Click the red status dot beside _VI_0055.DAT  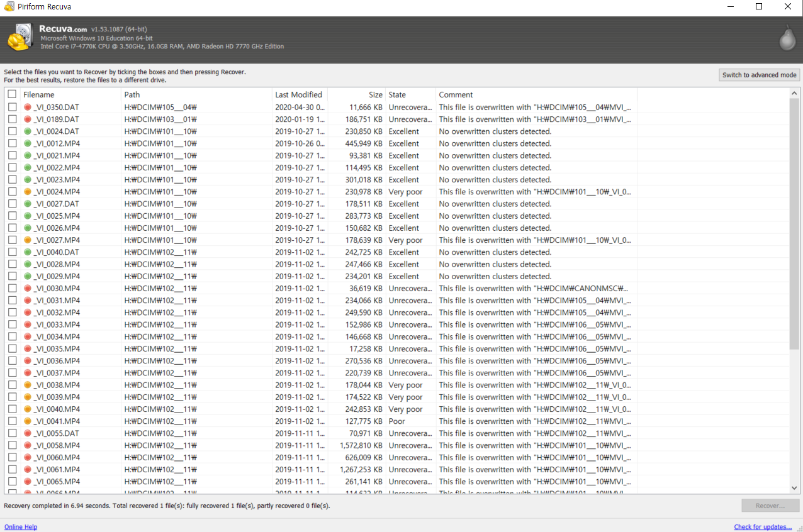click(x=28, y=433)
